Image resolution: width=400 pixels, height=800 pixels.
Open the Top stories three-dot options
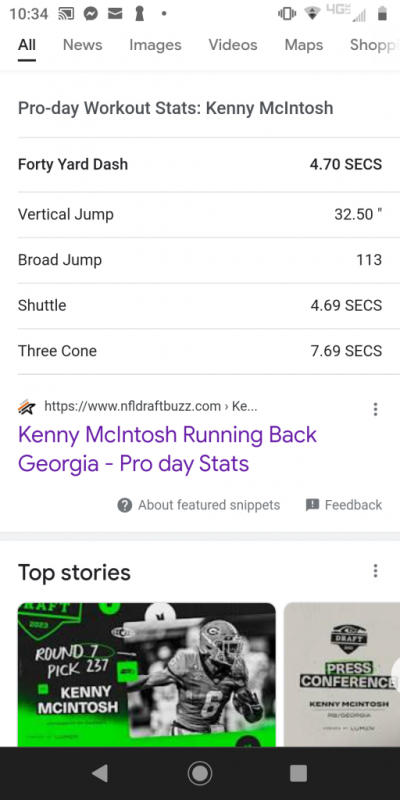(376, 571)
